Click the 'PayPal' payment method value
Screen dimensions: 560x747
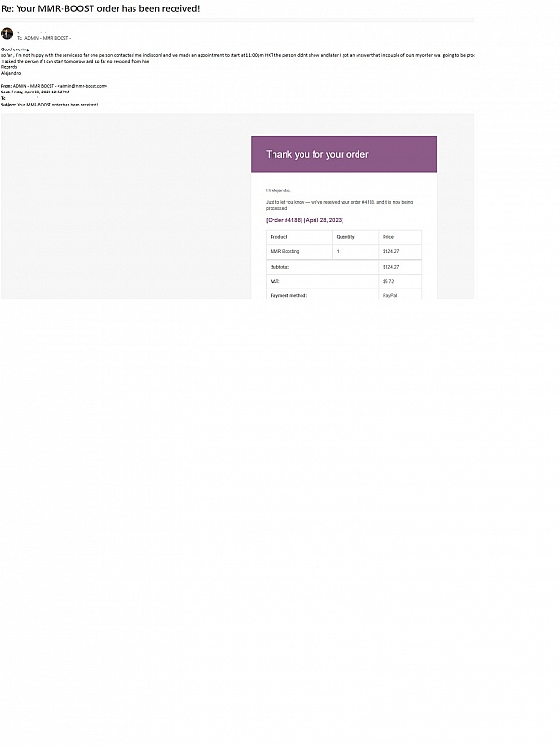389,295
